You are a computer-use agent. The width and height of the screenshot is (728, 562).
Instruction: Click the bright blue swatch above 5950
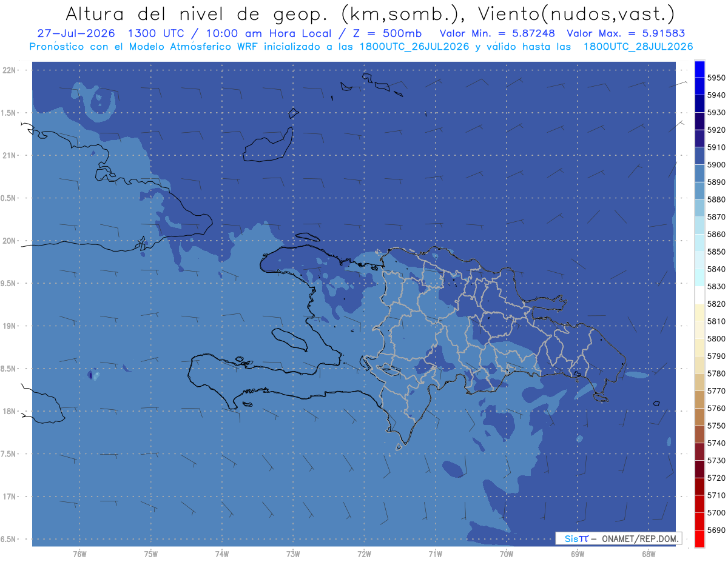pyautogui.click(x=699, y=69)
